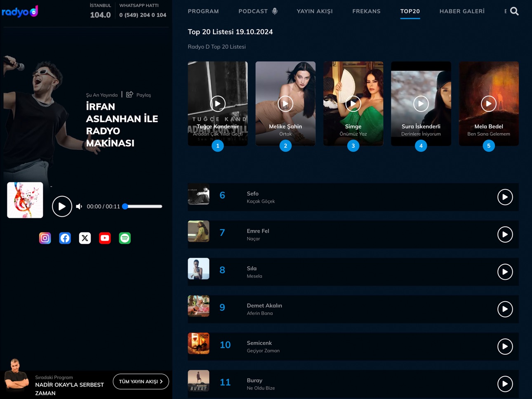Image resolution: width=532 pixels, height=399 pixels.
Task: Click the 'Top 20 Listesi 19.10.2024' heading
Action: tap(230, 32)
